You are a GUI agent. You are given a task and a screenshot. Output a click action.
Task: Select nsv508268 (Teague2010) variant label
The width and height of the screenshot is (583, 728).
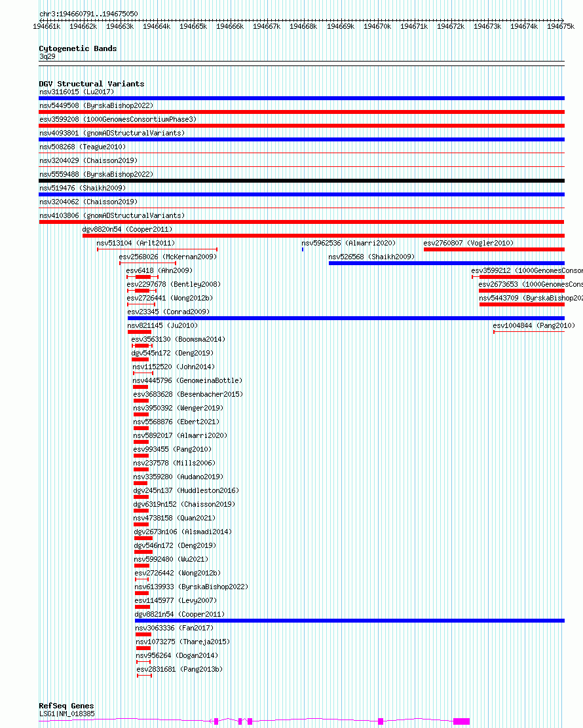point(83,147)
